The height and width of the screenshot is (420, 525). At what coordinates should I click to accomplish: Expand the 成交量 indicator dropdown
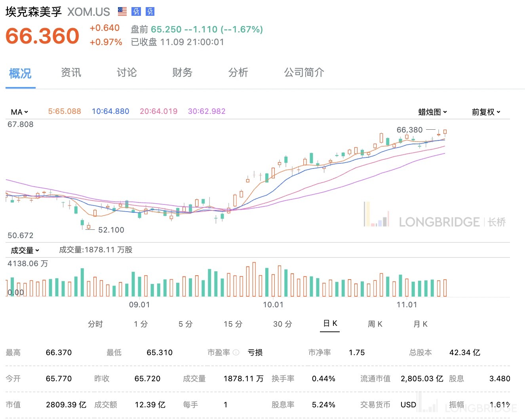pyautogui.click(x=25, y=250)
